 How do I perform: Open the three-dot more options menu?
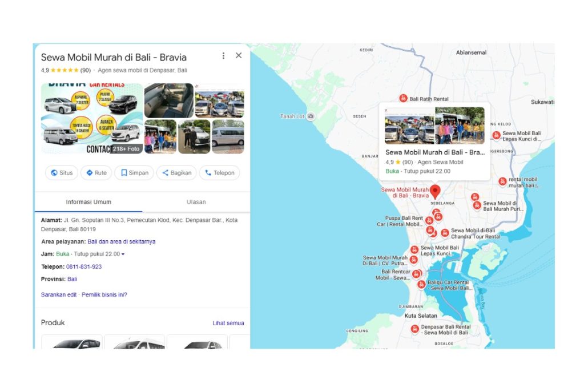point(224,56)
